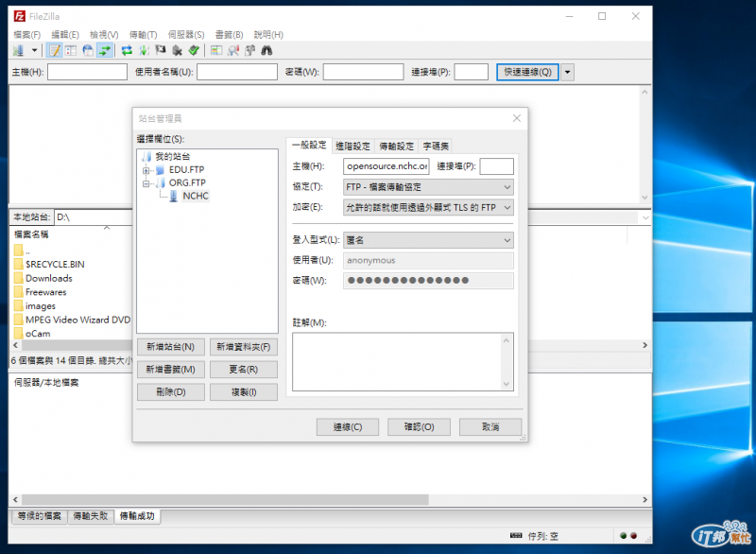756x554 pixels.
Task: Open the 編輯(E) menu
Action: (65, 35)
